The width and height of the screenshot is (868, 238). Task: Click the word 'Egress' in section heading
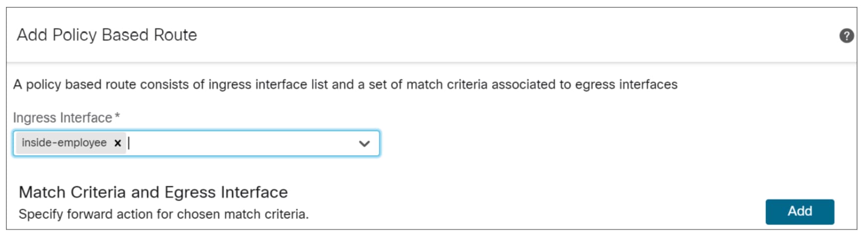tap(190, 192)
